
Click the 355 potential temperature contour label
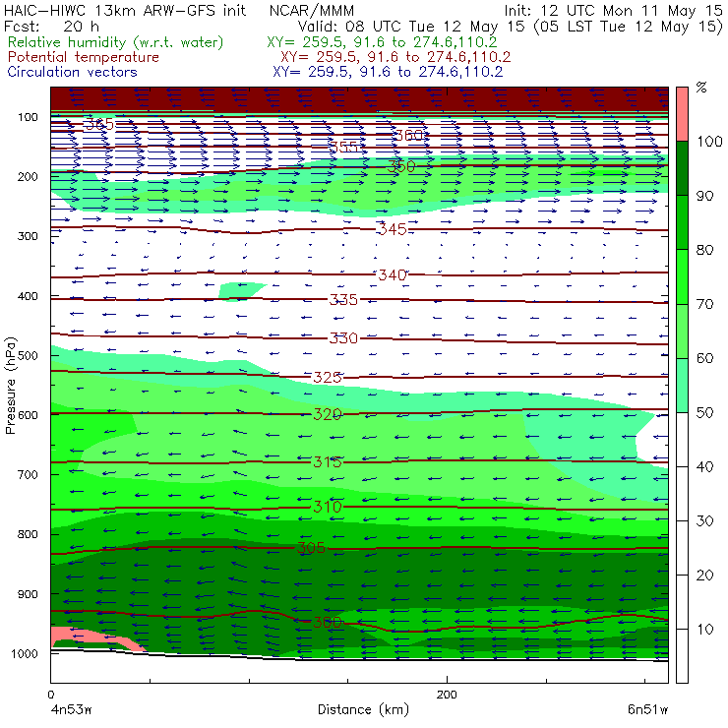343,148
